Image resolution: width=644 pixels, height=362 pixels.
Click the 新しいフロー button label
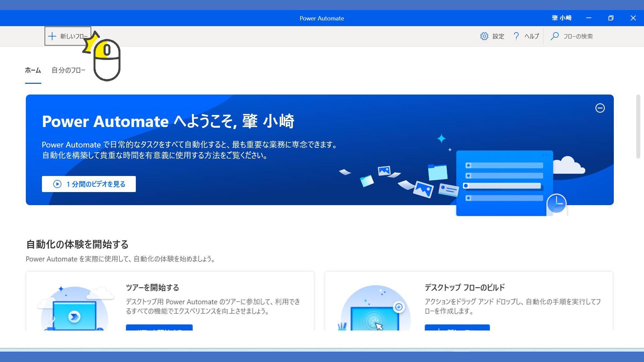pos(74,36)
